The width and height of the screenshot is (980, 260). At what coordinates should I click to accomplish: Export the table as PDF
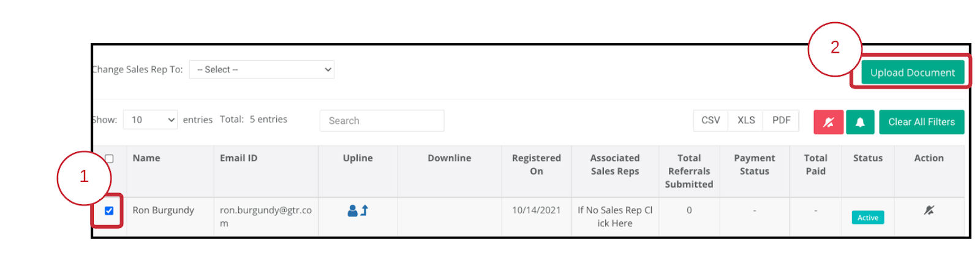(x=782, y=120)
